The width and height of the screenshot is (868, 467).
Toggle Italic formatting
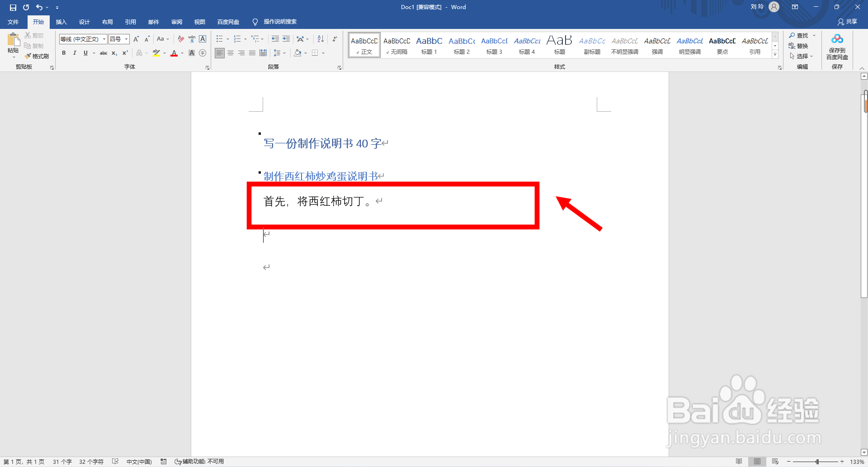75,53
